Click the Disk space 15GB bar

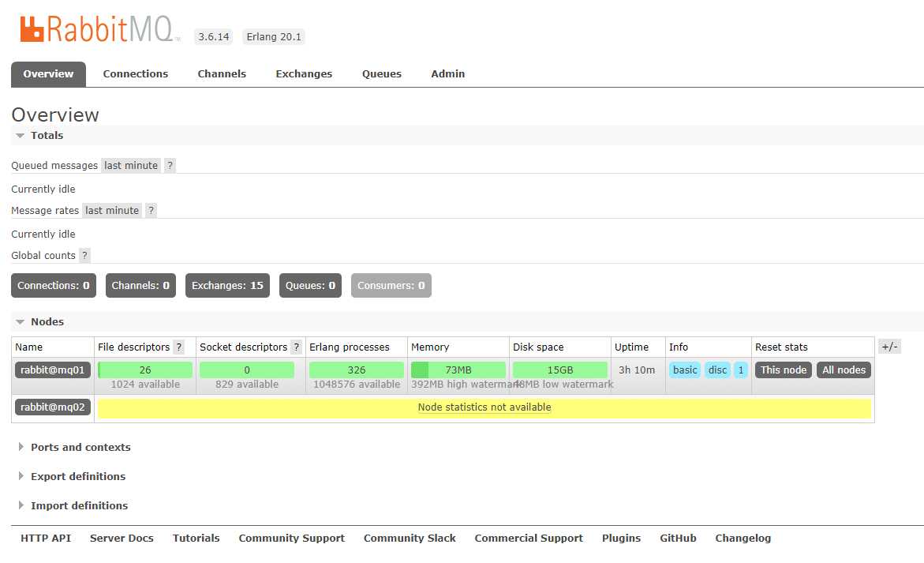pyautogui.click(x=559, y=370)
